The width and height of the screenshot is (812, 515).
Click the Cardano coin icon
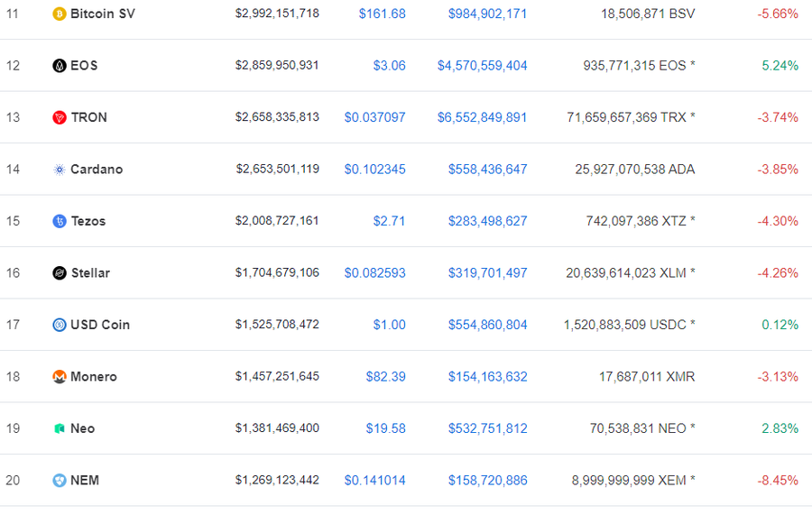pyautogui.click(x=60, y=170)
